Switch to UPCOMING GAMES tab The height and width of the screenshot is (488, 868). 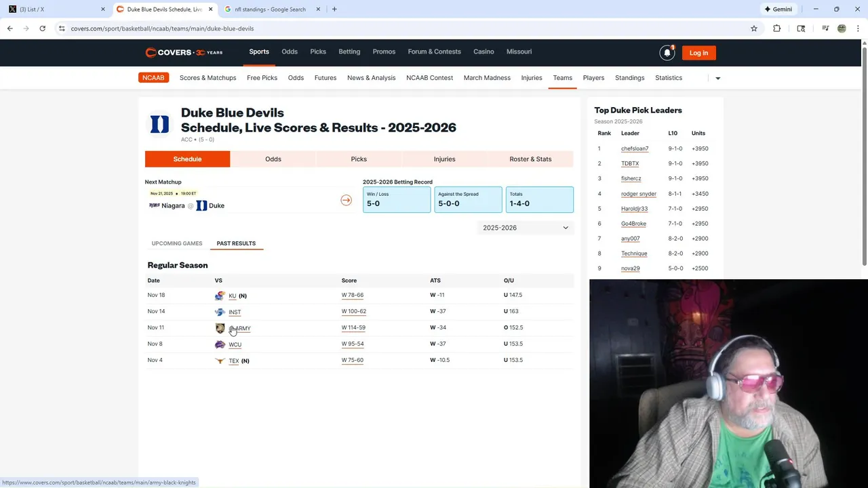pyautogui.click(x=177, y=243)
